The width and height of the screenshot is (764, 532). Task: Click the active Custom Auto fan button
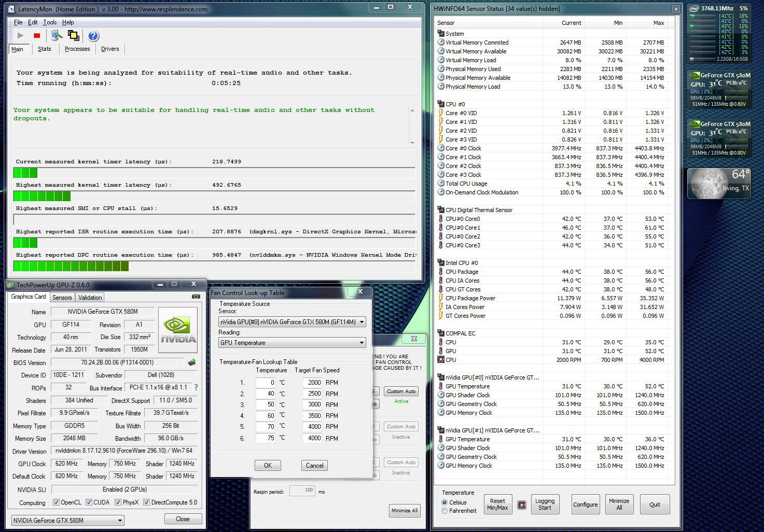401,391
